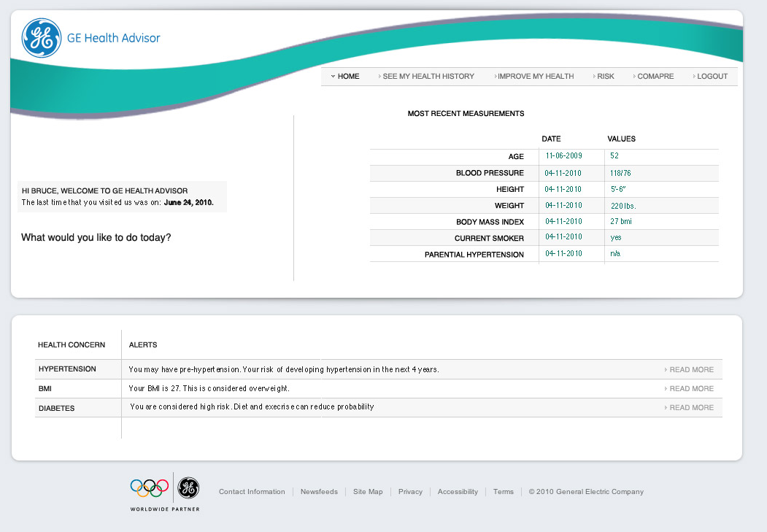Click the Accessibility footer link
This screenshot has width=767, height=532.
(458, 491)
